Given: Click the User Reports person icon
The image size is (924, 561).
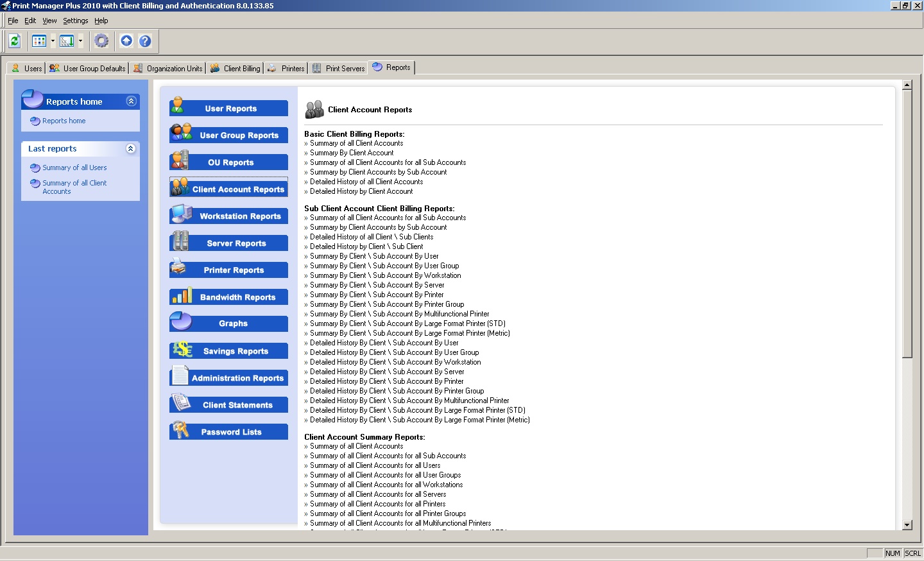Looking at the screenshot, I should pyautogui.click(x=178, y=106).
